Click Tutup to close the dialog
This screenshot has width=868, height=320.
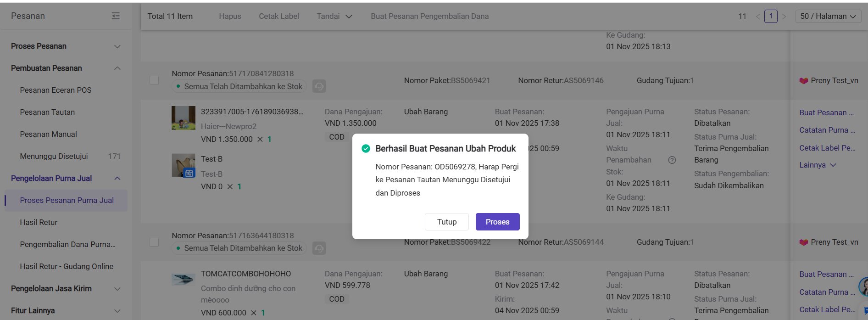coord(446,222)
